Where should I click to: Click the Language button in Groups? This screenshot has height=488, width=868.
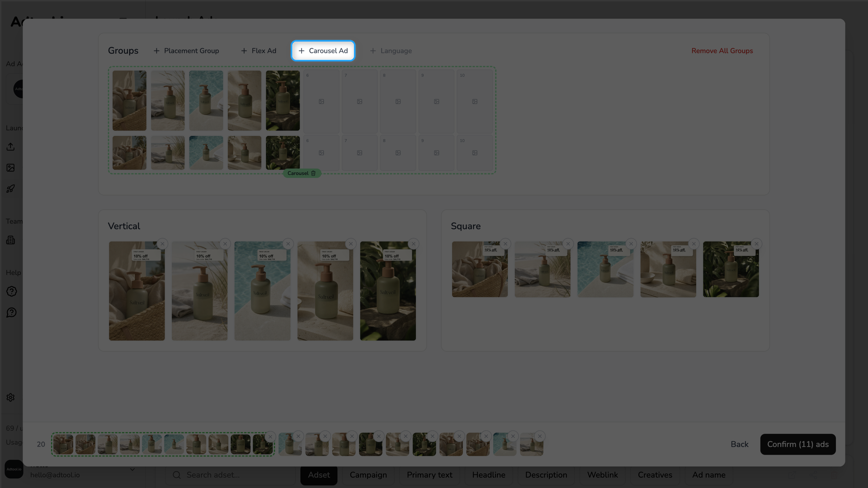[391, 51]
